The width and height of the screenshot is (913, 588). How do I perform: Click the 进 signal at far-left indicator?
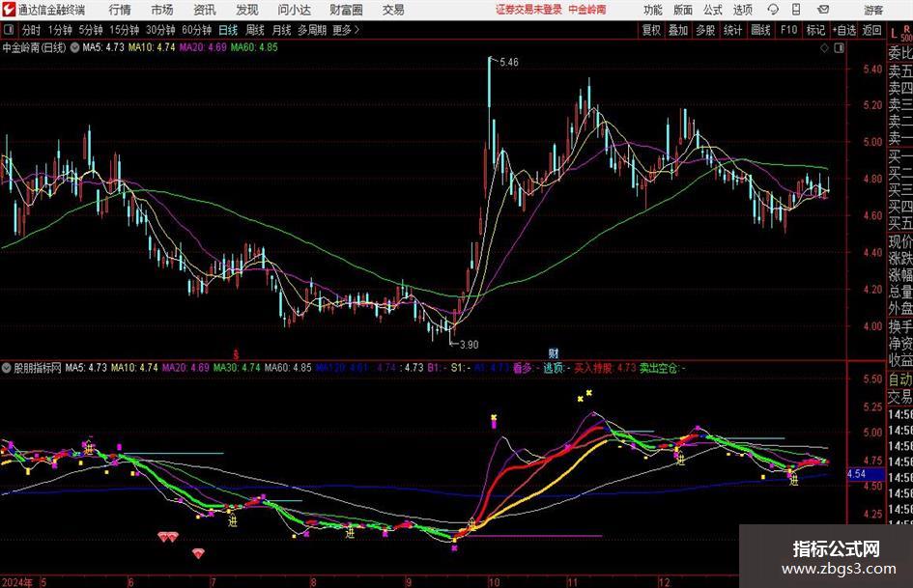click(89, 449)
